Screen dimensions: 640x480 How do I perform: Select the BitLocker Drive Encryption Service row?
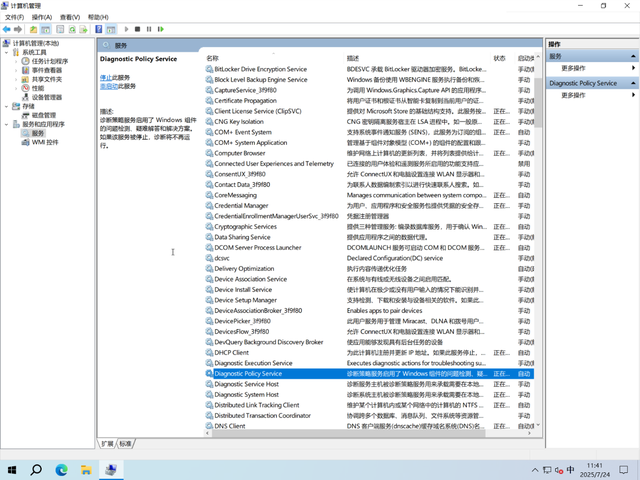tap(369, 69)
